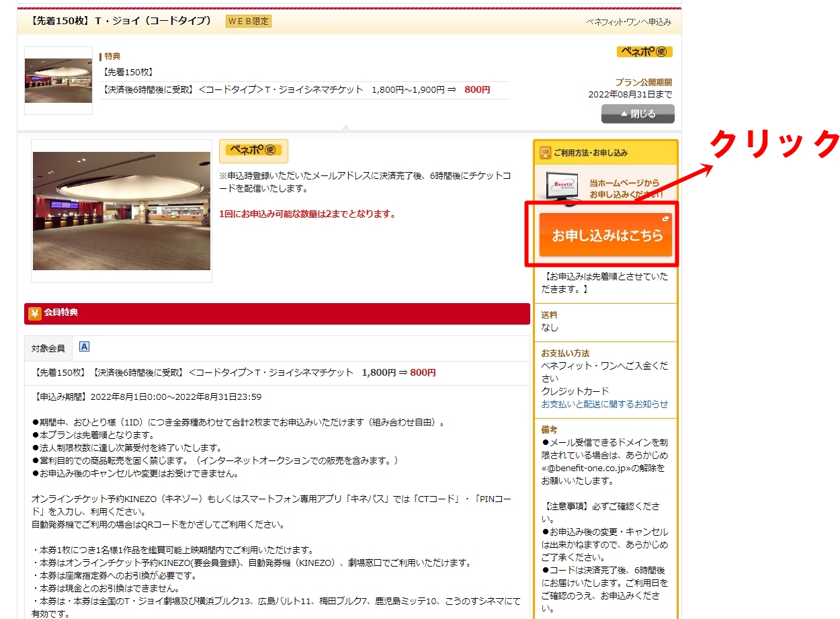Click the 会員特典 section header
The width and height of the screenshot is (840, 619).
click(278, 313)
